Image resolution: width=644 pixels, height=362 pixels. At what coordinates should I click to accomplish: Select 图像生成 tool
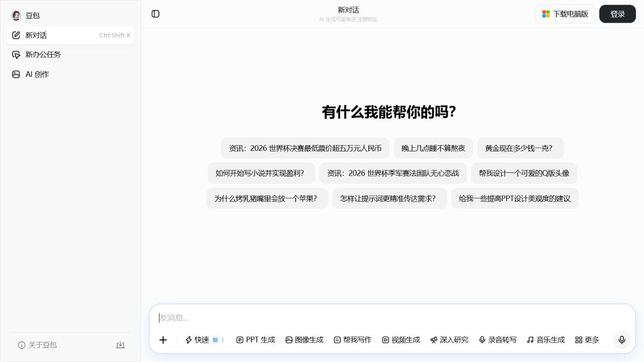coord(304,340)
